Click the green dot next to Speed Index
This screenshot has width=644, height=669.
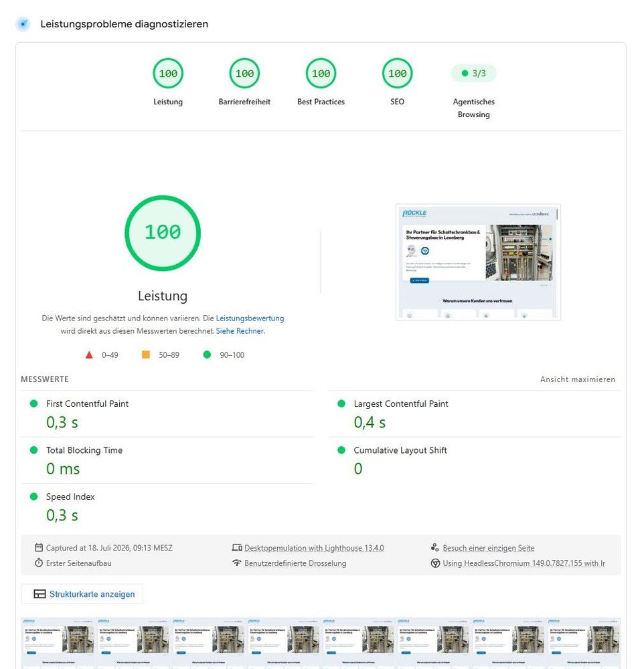click(x=33, y=496)
